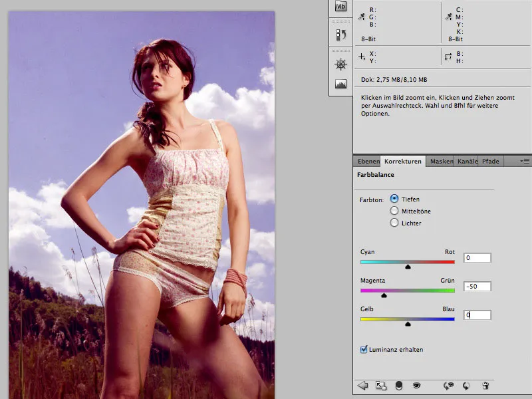Switch to the Pfade tab
Viewport: 532px width, 399px height.
491,162
